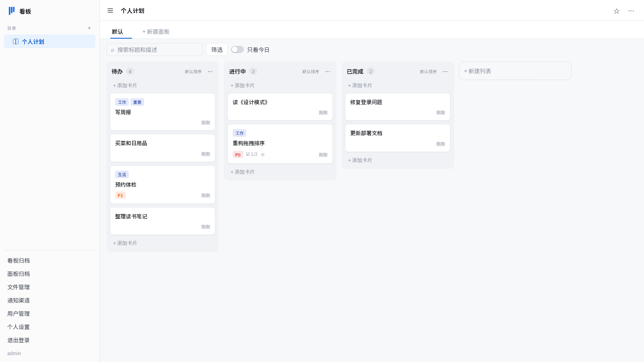The image size is (644, 362).
Task: Click the description icon on 重构拖拽排序 card
Action: click(x=263, y=155)
